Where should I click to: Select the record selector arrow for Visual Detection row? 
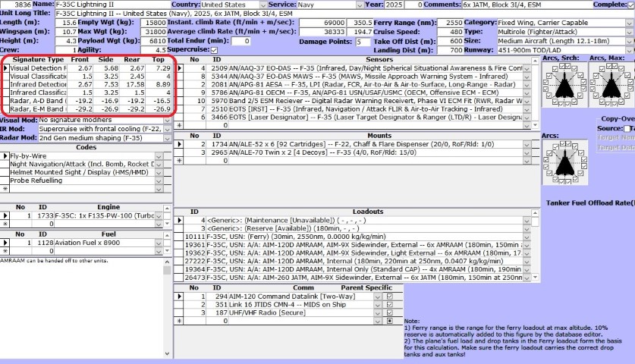(5, 68)
